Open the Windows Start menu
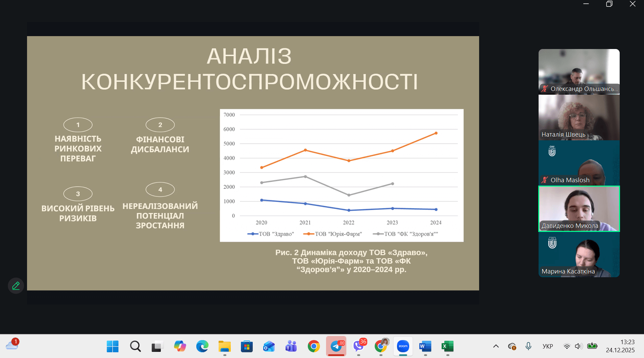The height and width of the screenshot is (358, 644). click(x=113, y=346)
